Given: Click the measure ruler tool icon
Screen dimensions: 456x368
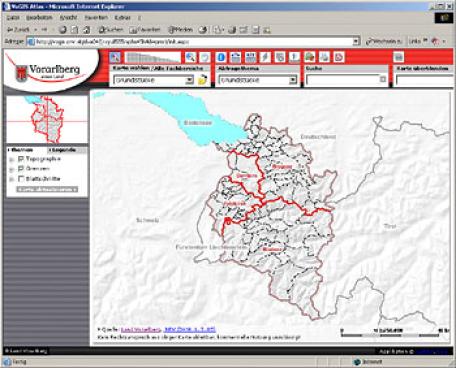Looking at the screenshot, I should (x=251, y=57).
